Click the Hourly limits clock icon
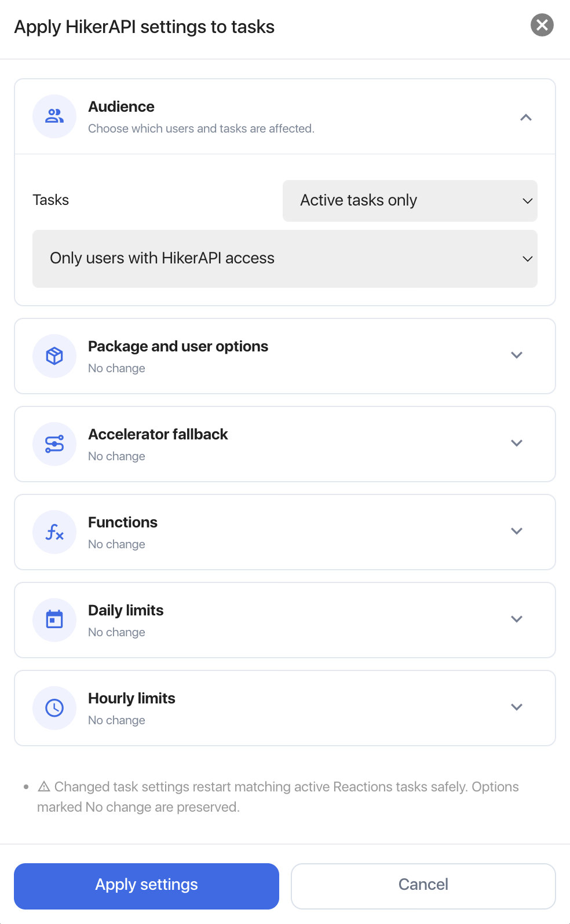The image size is (570, 924). (x=54, y=708)
